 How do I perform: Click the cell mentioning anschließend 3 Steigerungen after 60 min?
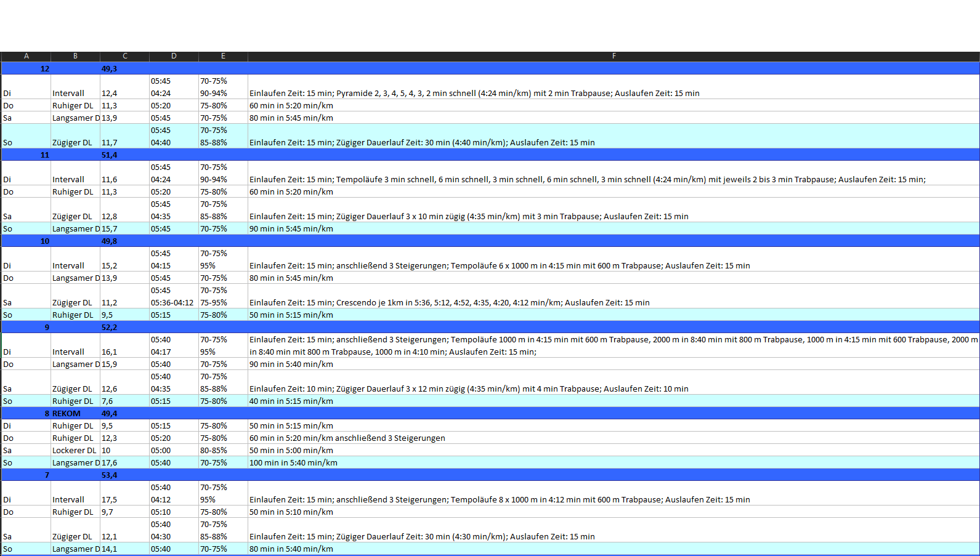coord(347,438)
